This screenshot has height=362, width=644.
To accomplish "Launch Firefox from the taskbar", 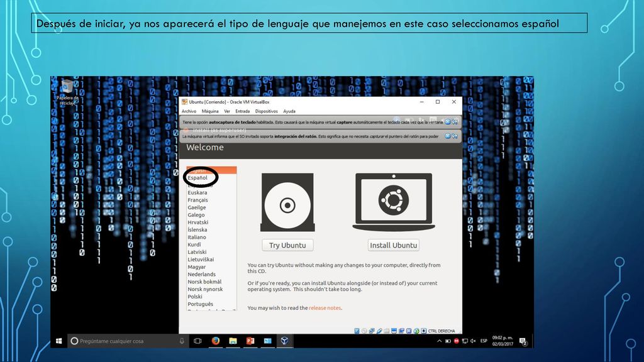I will pyautogui.click(x=215, y=341).
